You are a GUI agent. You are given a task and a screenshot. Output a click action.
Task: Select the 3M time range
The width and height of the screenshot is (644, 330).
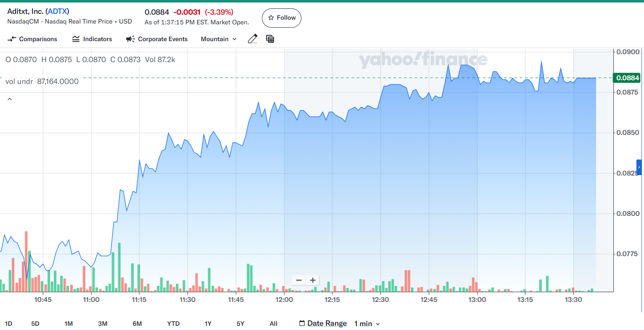pos(103,324)
